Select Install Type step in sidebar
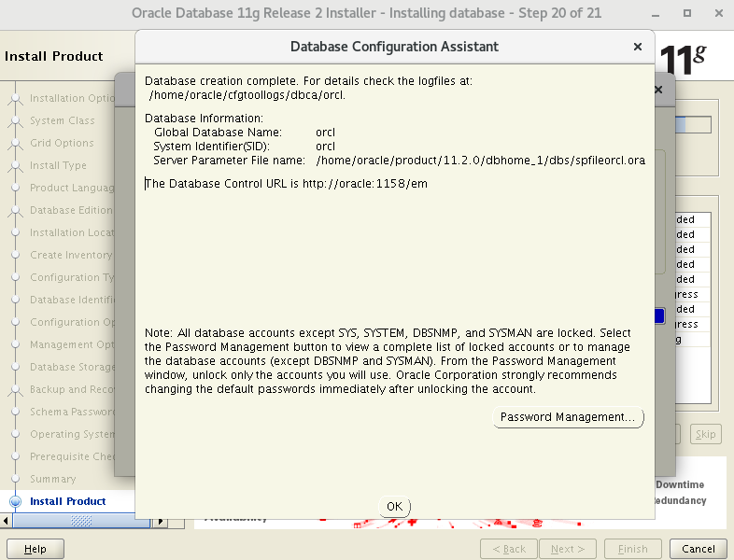 click(x=58, y=165)
